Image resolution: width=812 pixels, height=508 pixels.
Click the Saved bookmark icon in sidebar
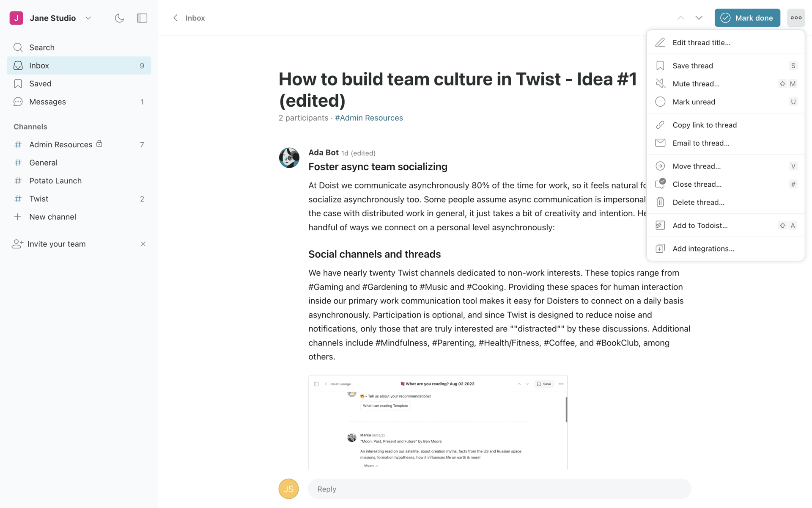18,84
